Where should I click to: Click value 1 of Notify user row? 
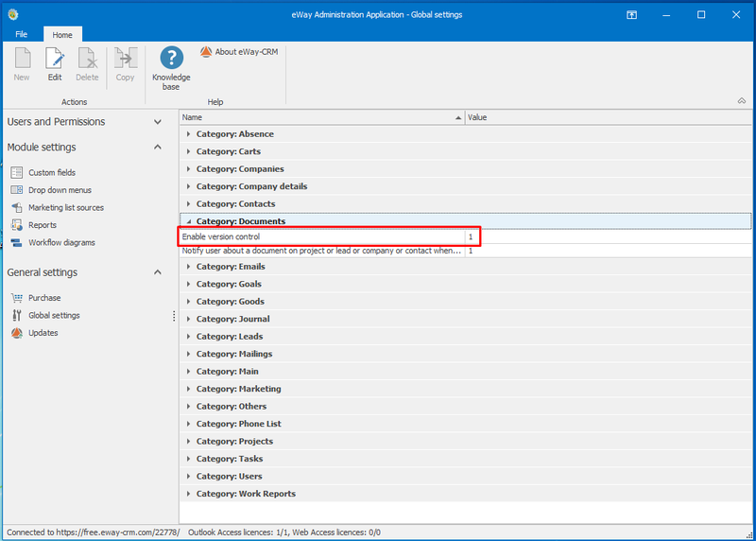[x=471, y=251]
